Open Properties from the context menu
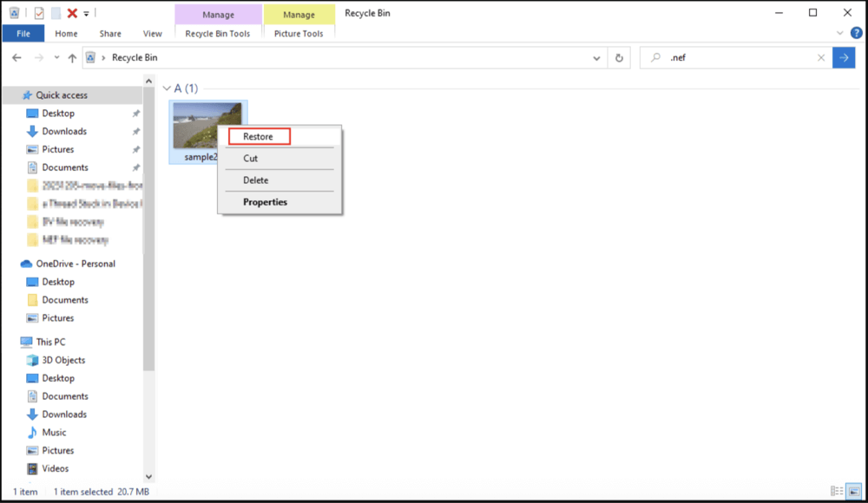The image size is (868, 503). 265,201
